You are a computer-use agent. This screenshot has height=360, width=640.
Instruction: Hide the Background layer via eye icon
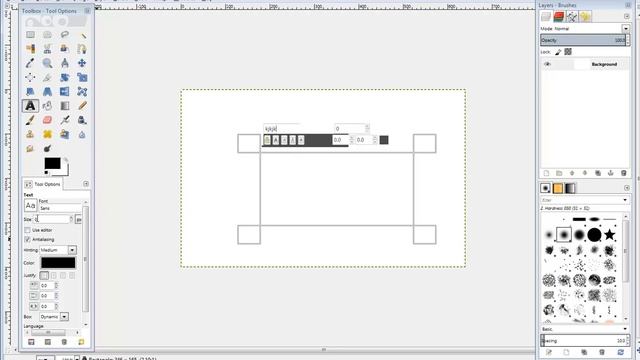click(x=547, y=64)
